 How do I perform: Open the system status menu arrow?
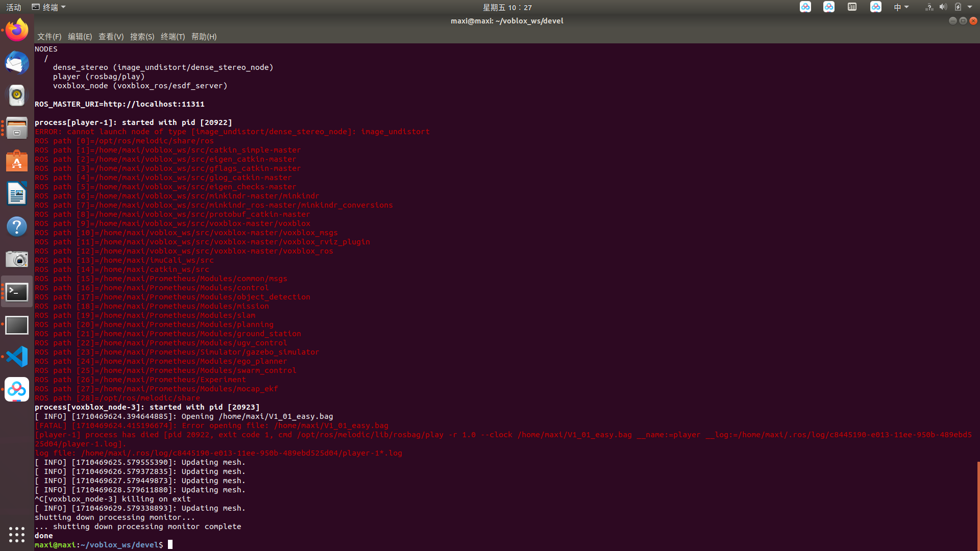pos(970,7)
